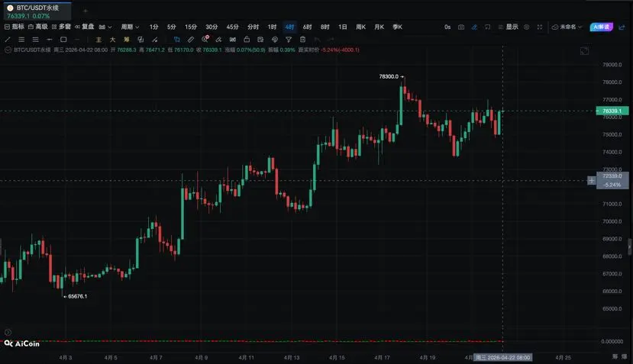
Task: Collapse the BTC/USDT info header arrow
Action: [8, 50]
